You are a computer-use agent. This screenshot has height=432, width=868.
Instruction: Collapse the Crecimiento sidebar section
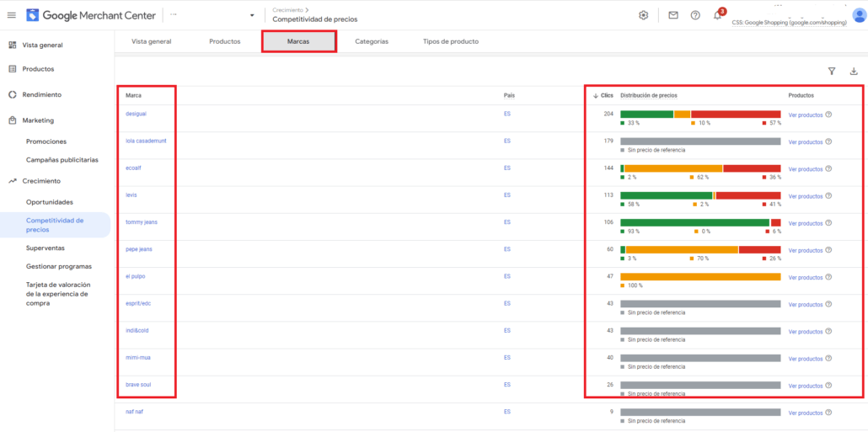click(41, 181)
